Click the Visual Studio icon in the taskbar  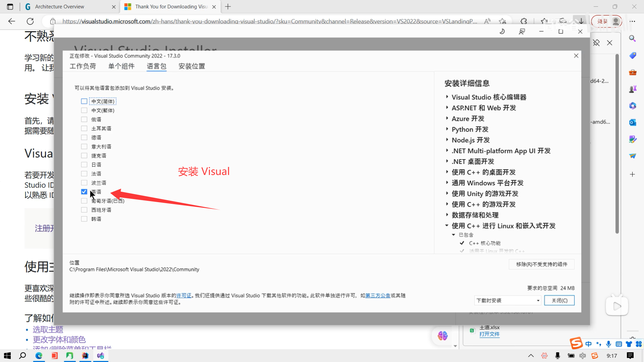101,356
